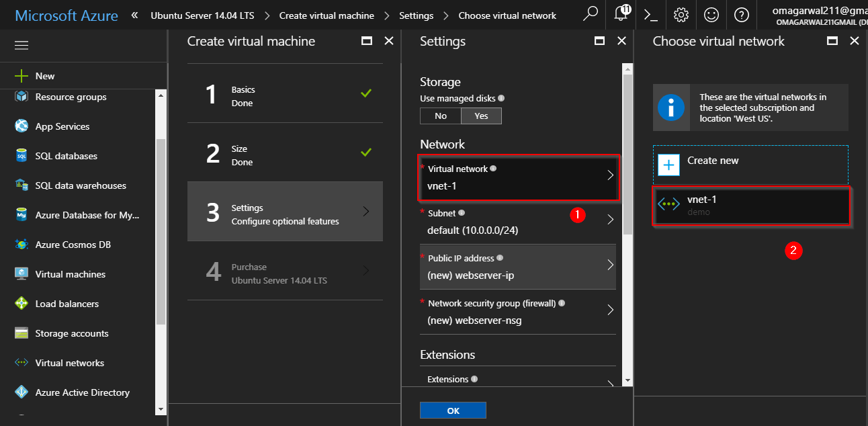This screenshot has width=868, height=426.
Task: Expand Network security group webserver-nsg setting
Action: pos(518,312)
